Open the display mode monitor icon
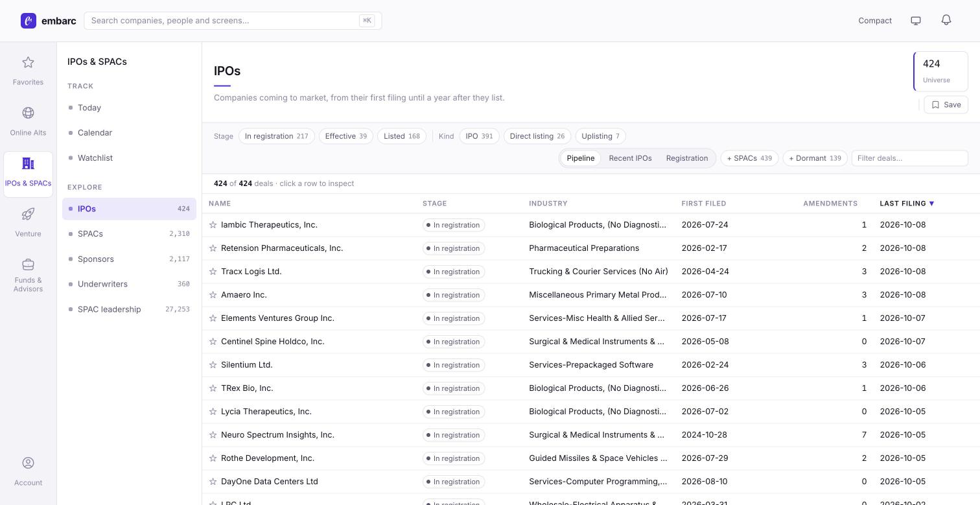Image resolution: width=980 pixels, height=505 pixels. coord(916,21)
